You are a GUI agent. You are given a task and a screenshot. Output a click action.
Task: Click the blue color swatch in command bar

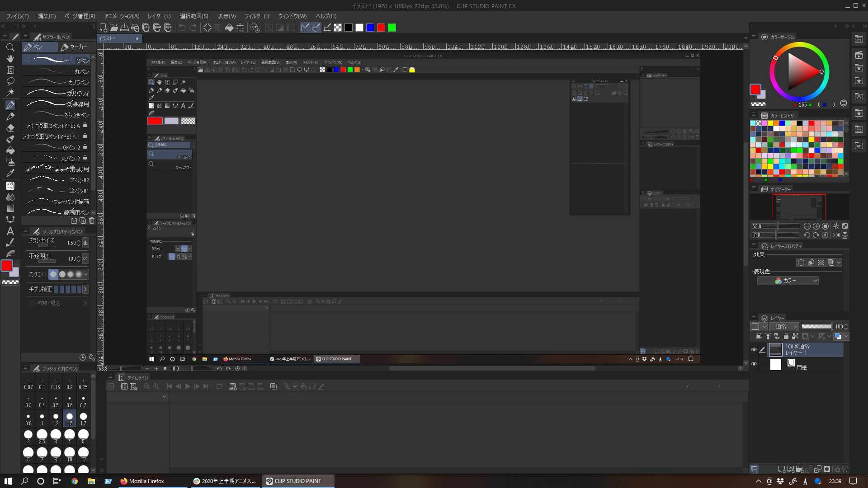[370, 28]
